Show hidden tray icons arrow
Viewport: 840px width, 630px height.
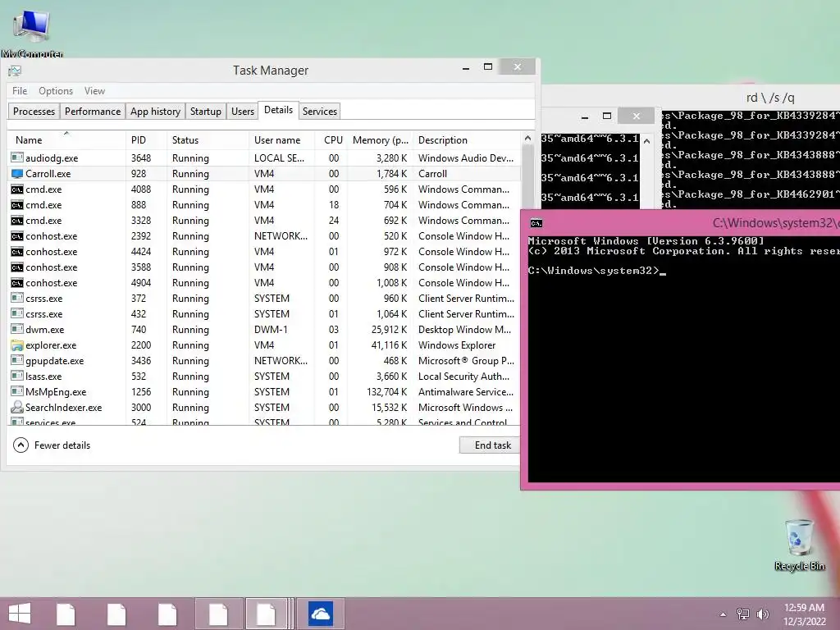tap(723, 614)
